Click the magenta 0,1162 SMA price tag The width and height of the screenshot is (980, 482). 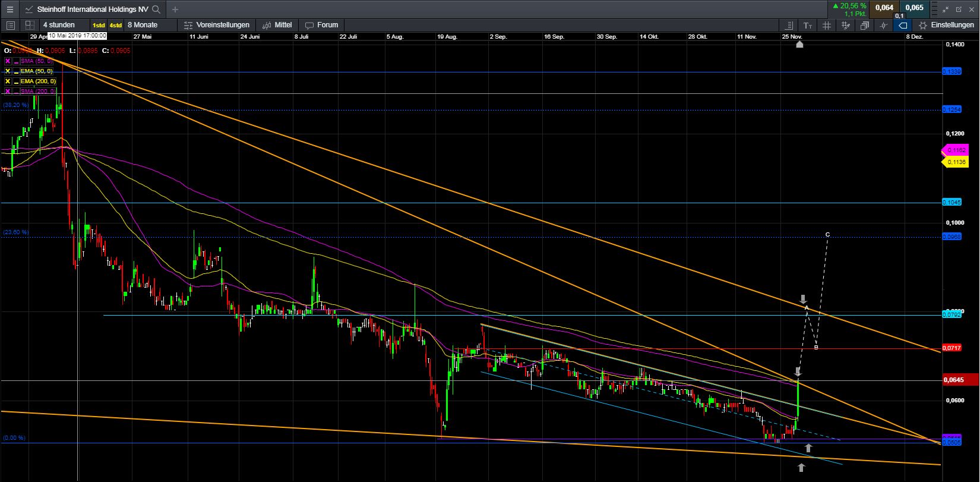(x=956, y=150)
